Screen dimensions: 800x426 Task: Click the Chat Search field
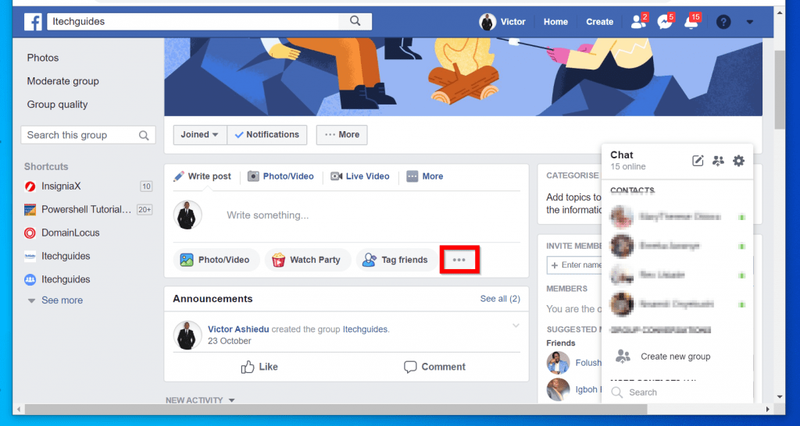click(677, 392)
